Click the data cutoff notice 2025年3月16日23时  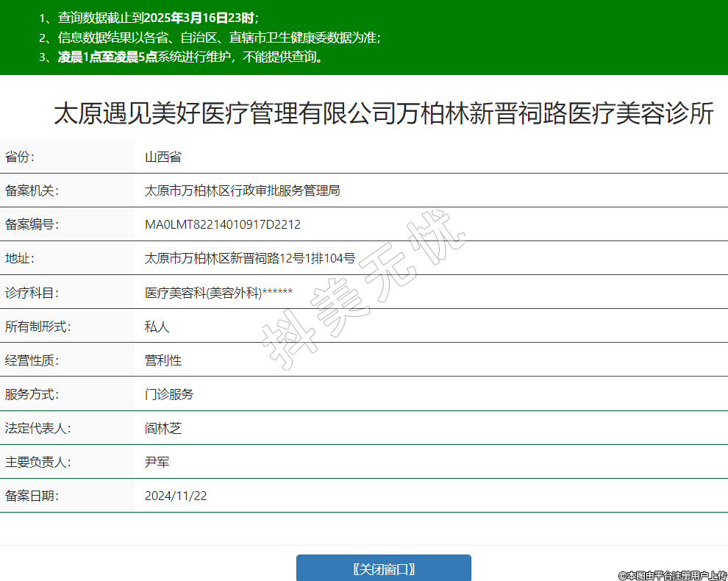[x=200, y=18]
